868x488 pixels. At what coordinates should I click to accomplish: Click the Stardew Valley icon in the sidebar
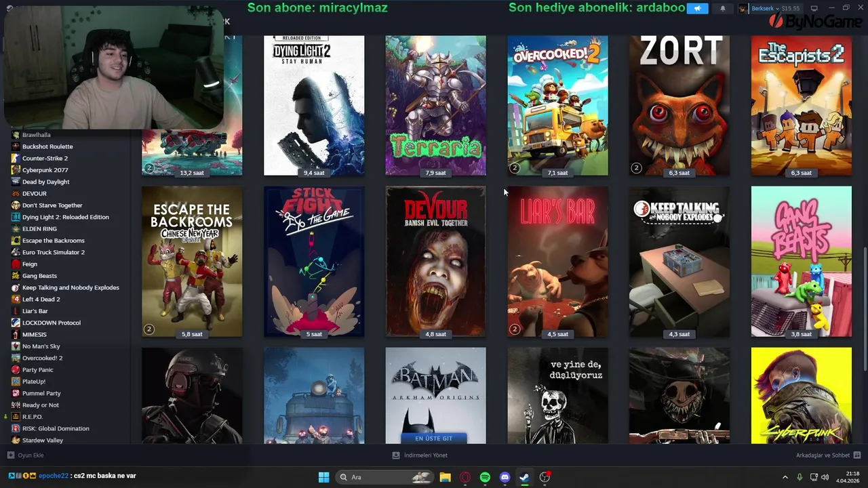point(16,440)
